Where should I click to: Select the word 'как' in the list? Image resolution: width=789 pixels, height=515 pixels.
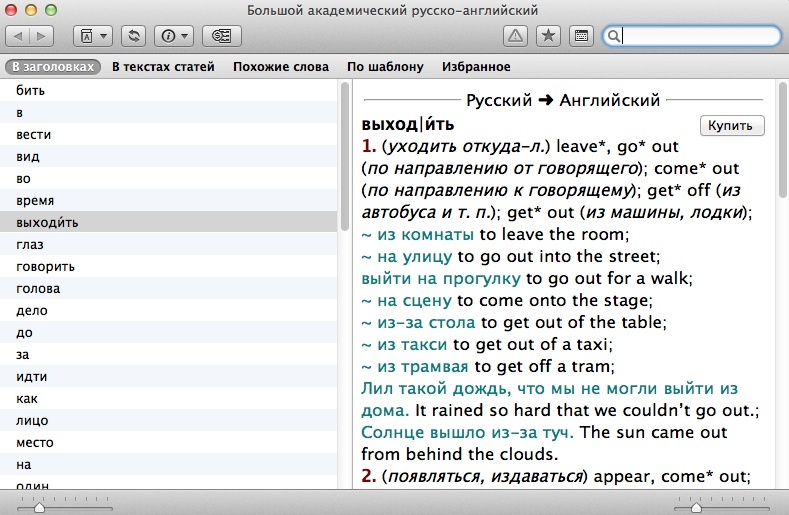tap(169, 398)
